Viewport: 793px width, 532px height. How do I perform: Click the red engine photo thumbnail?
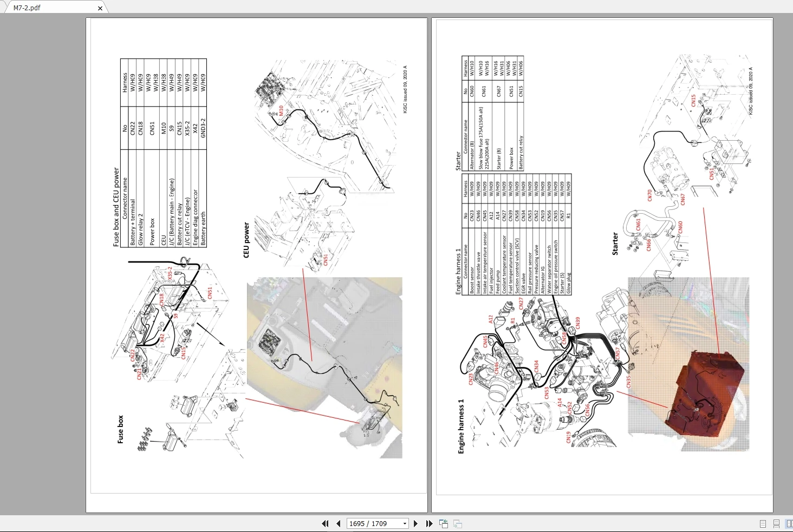pyautogui.click(x=707, y=393)
